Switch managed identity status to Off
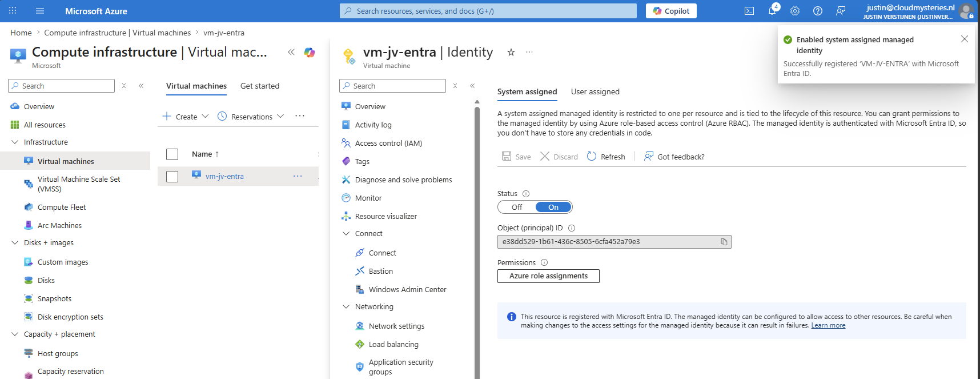980x379 pixels. tap(517, 207)
